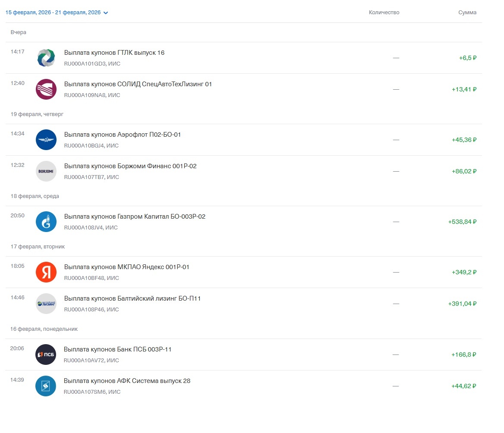This screenshot has width=504, height=433.
Task: Click the 12:32 timestamp
Action: pos(17,165)
